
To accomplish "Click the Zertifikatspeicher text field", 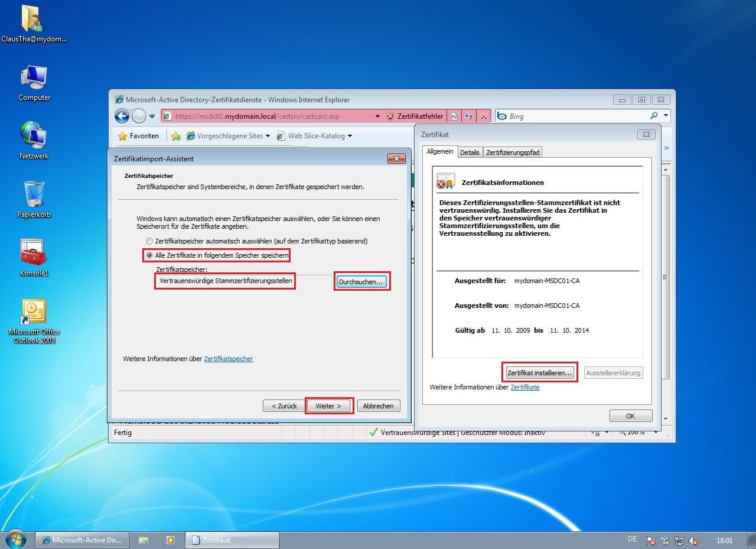I will pos(243,281).
